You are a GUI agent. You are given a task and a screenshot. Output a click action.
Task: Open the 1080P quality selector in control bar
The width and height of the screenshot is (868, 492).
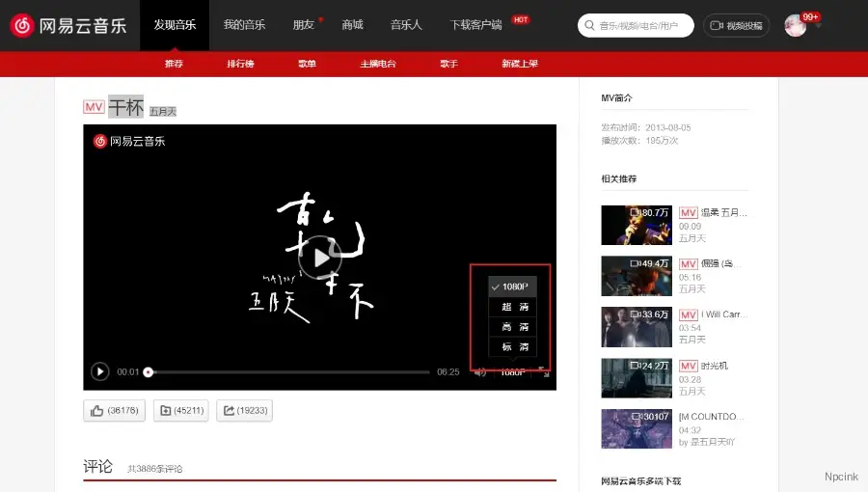pyautogui.click(x=513, y=372)
